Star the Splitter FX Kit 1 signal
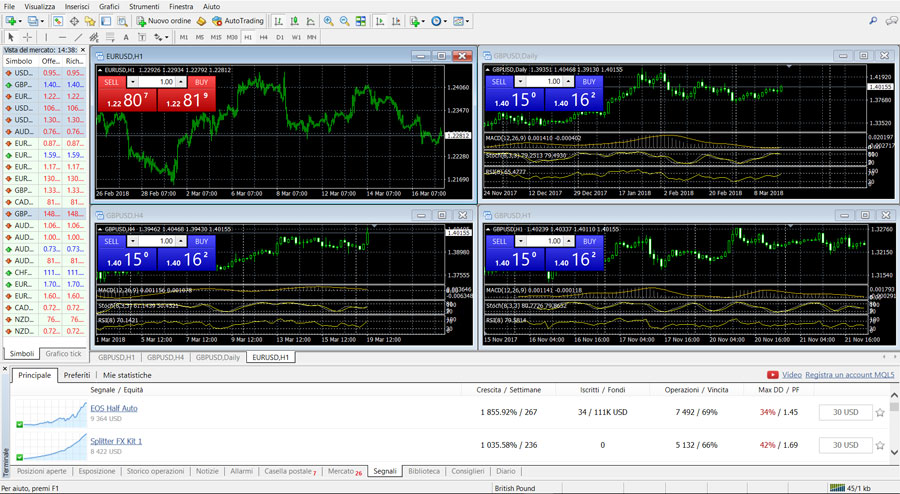Image resolution: width=900 pixels, height=494 pixels. [x=880, y=445]
